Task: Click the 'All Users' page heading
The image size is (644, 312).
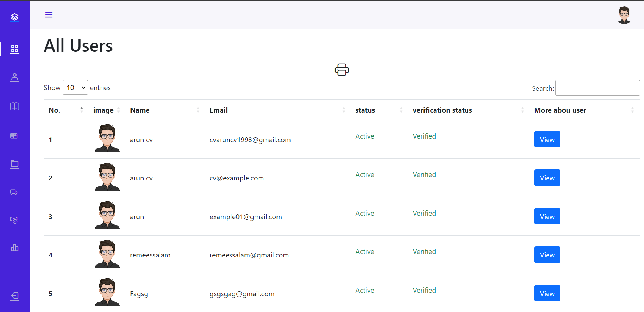Action: [78, 46]
